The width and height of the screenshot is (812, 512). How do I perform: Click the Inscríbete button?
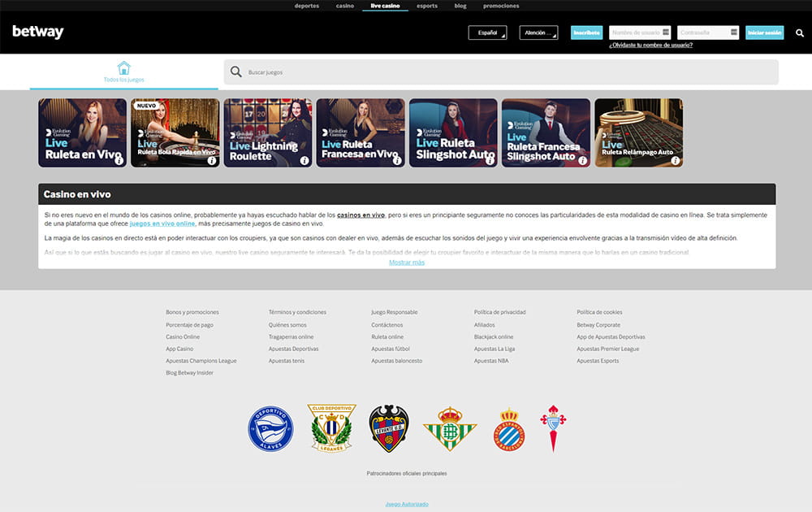point(587,33)
